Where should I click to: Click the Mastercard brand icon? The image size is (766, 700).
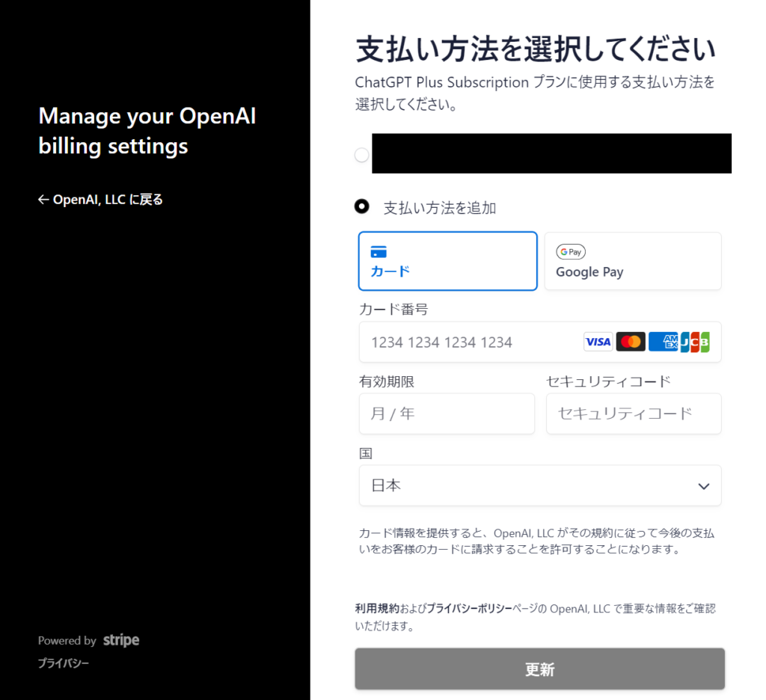click(631, 341)
